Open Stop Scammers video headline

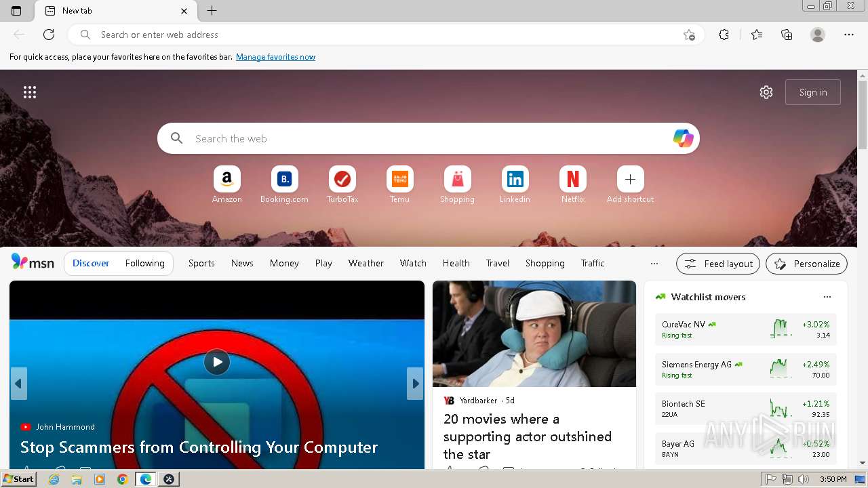pyautogui.click(x=199, y=447)
